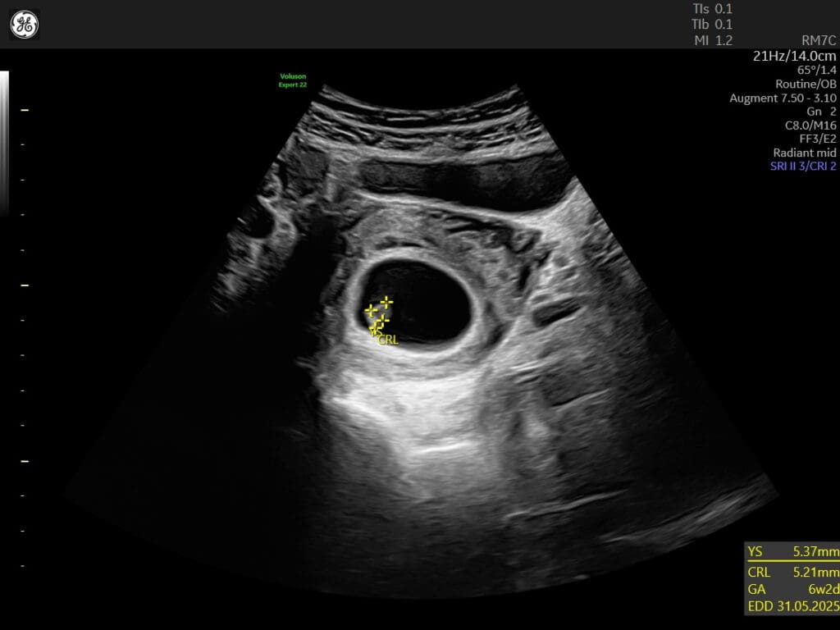Screen dimensions: 840x630
Task: Select the topmost yellow caliper cross marker
Action: tap(386, 301)
